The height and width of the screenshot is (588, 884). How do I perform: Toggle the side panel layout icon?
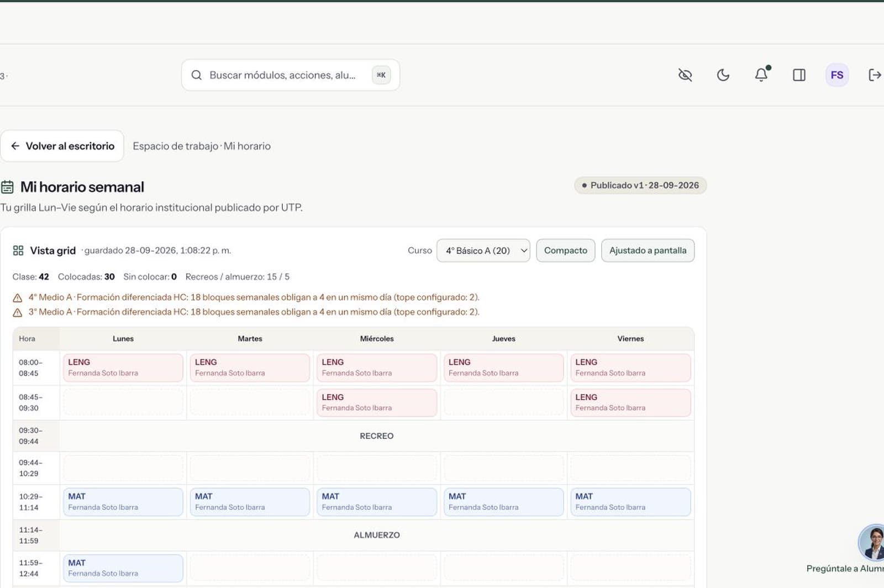(x=799, y=75)
